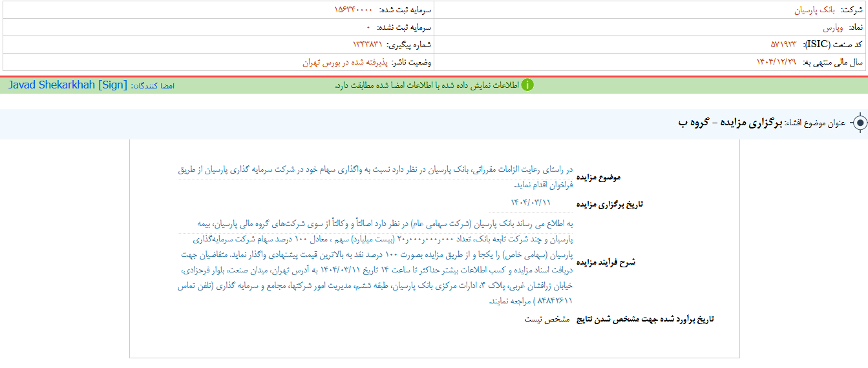This screenshot has width=868, height=368.
Task: Click label تاریخ برآورد شده جهت مشخص شدن نتایج
Action: click(645, 319)
